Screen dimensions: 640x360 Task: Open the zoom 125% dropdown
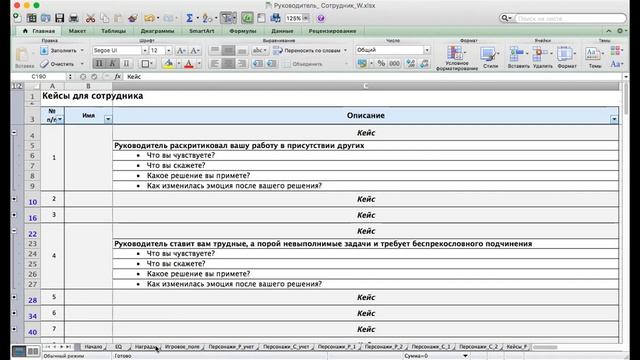coord(305,18)
